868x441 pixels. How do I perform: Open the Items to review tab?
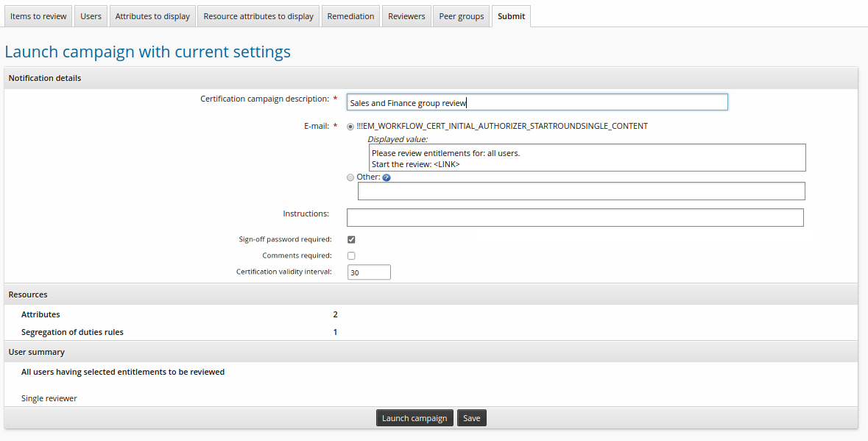(38, 16)
